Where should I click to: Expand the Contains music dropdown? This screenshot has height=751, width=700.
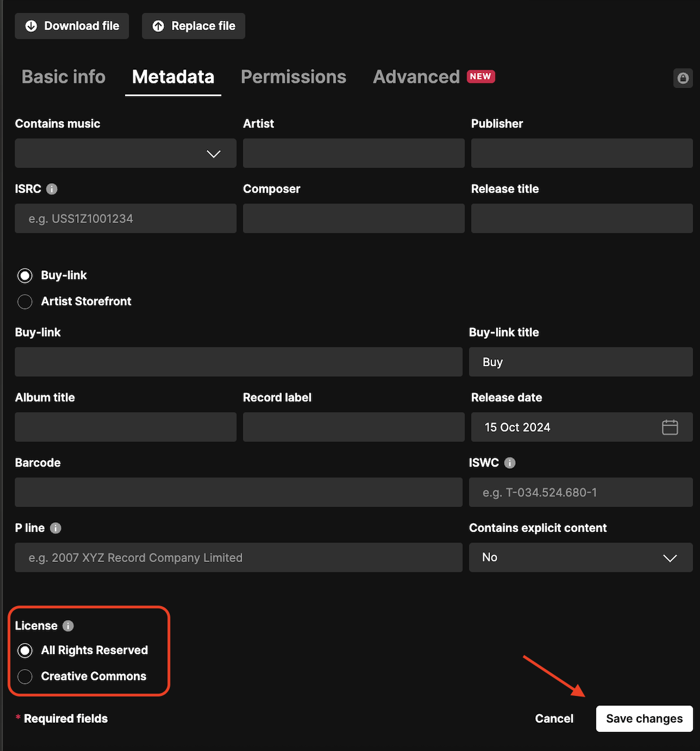(125, 153)
